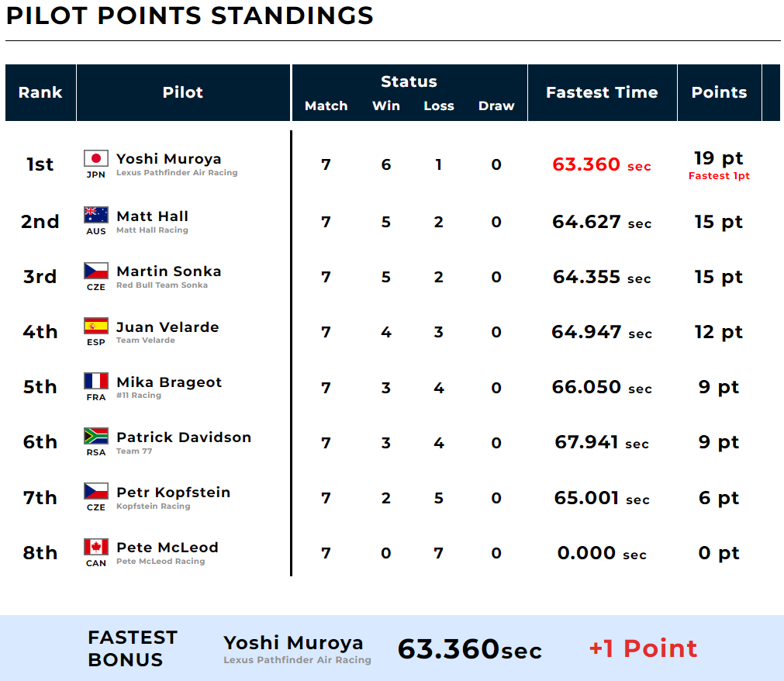This screenshot has width=784, height=681.
Task: Click the Loss sub-header under Status
Action: point(439,106)
